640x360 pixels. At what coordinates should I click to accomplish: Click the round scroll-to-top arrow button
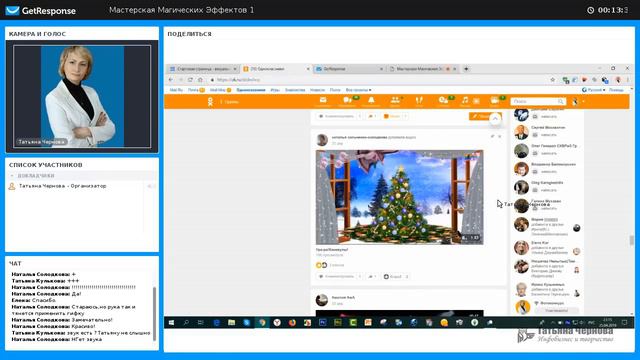coord(495,119)
